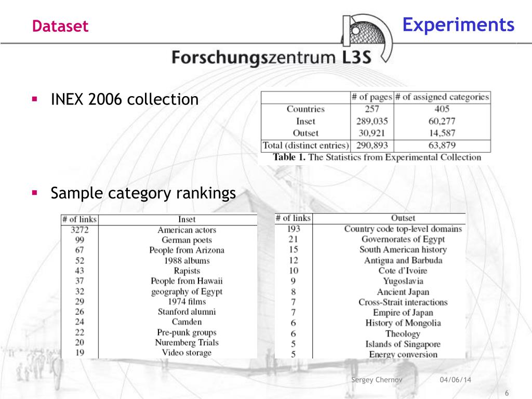The image size is (532, 399).
Task: Select the 'Ancient Japan' entry
Action: click(x=403, y=292)
